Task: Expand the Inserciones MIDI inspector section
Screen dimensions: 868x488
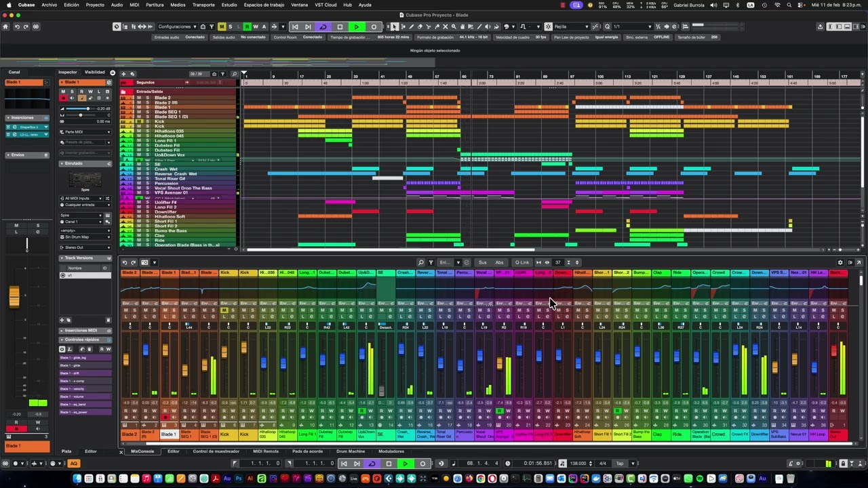Action: click(x=85, y=330)
